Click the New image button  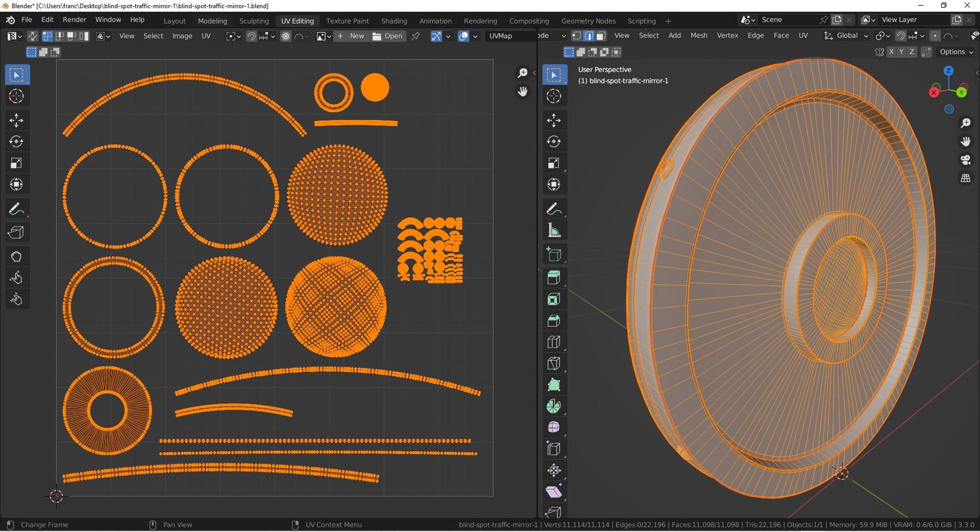[351, 36]
